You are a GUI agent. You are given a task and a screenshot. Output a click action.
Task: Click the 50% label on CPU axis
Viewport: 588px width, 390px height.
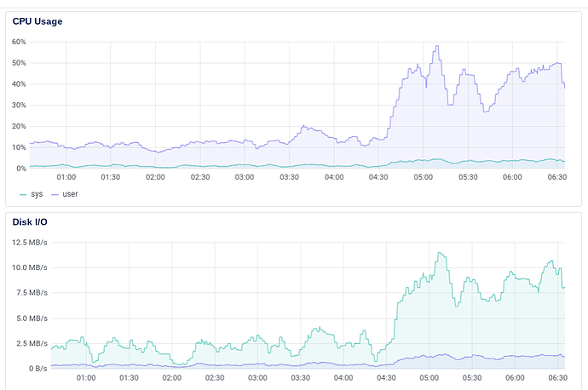(19, 62)
